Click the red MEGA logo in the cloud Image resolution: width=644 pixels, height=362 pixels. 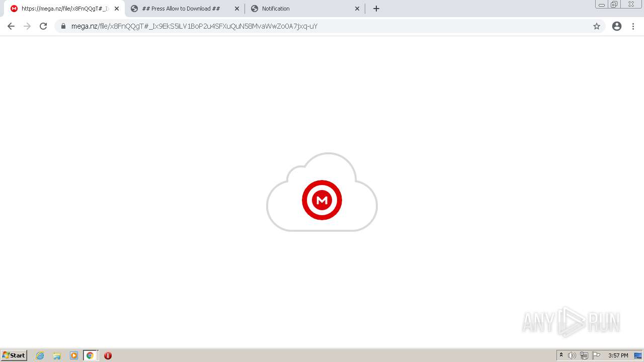pos(322,200)
